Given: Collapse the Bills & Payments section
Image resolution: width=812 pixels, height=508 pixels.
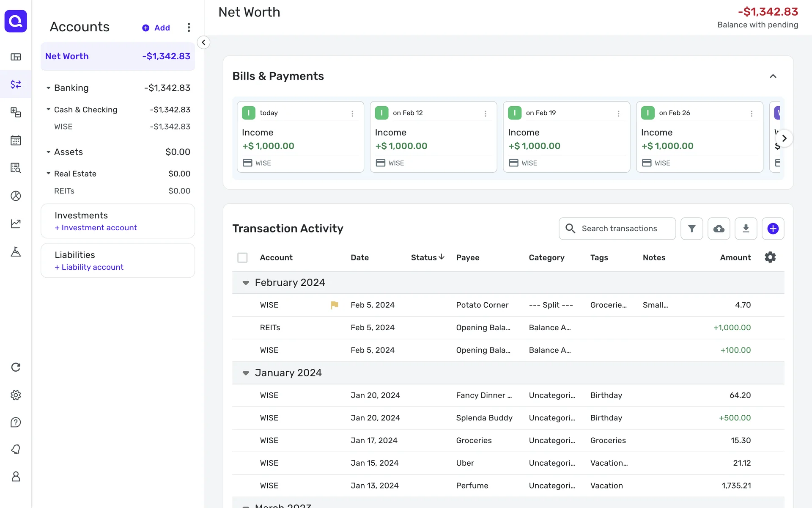Looking at the screenshot, I should (773, 76).
